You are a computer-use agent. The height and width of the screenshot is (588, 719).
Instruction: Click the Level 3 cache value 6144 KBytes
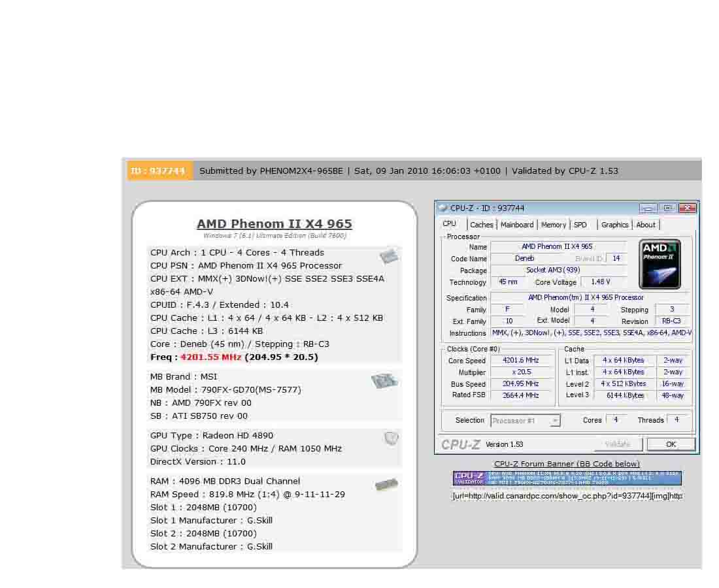(x=624, y=395)
